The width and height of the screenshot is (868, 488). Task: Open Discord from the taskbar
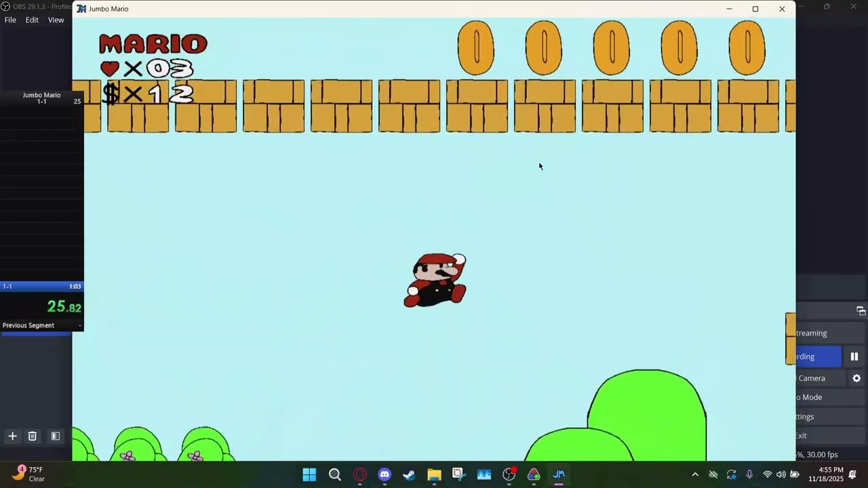[x=384, y=474]
